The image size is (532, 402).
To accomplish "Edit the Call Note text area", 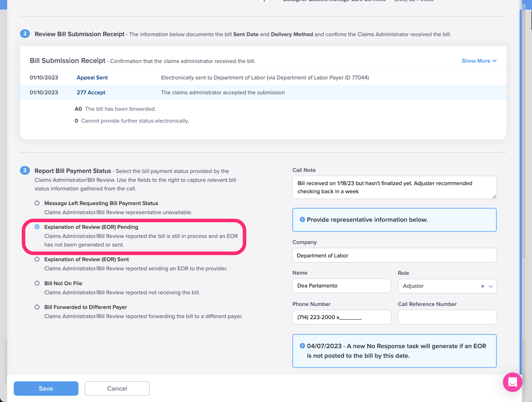I will pos(394,187).
